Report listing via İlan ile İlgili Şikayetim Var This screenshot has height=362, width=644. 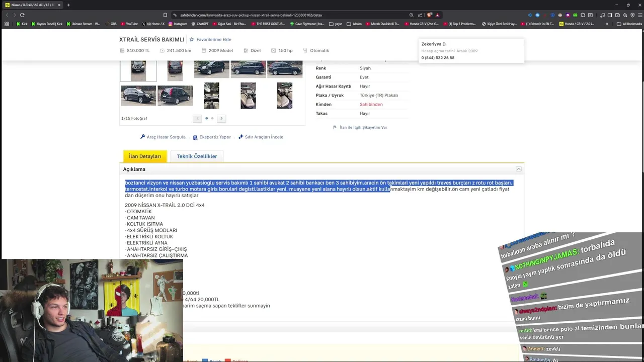pyautogui.click(x=360, y=127)
